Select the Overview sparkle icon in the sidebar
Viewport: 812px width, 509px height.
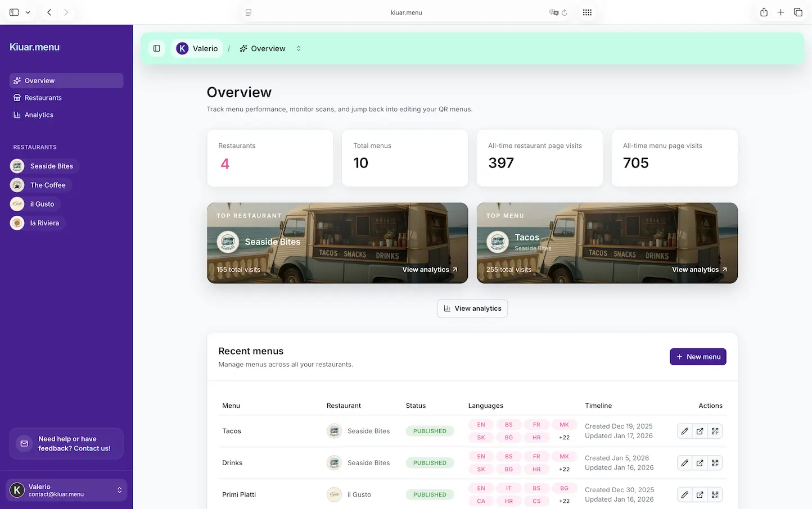18,80
